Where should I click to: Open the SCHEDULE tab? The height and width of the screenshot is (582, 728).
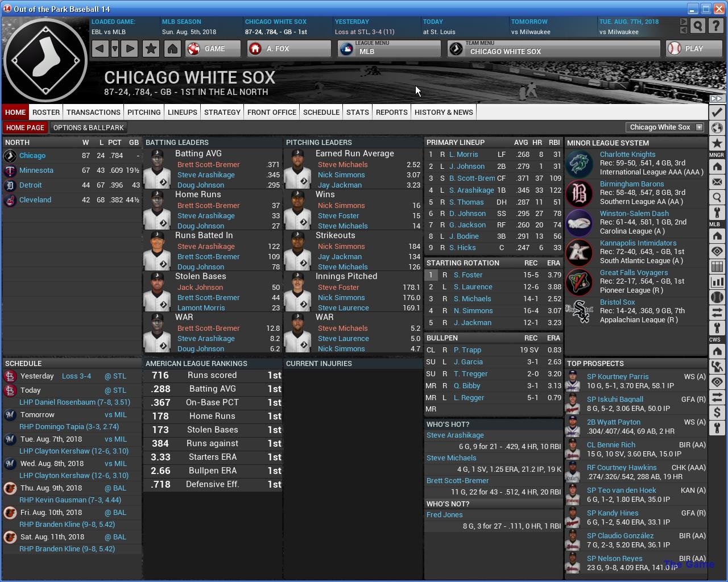(x=321, y=112)
